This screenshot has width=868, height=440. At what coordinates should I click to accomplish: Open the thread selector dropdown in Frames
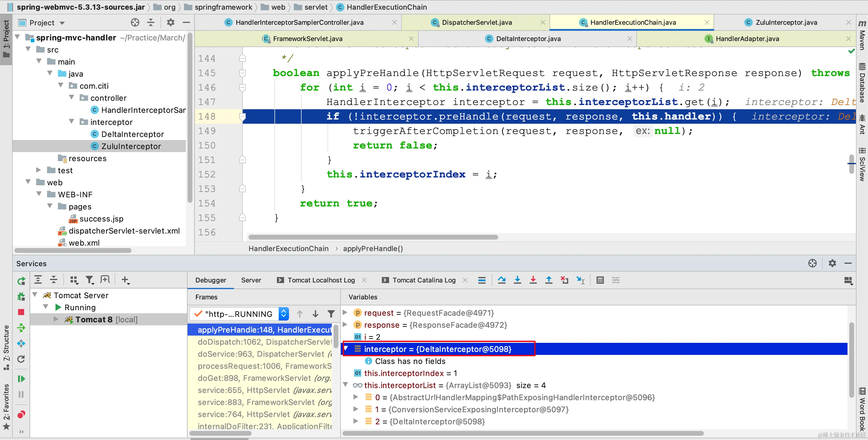pos(284,314)
